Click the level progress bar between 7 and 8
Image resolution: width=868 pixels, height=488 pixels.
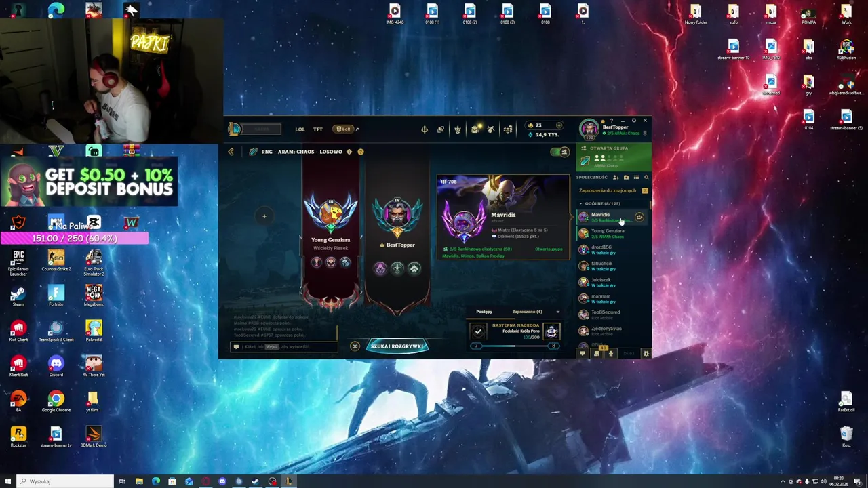(x=515, y=346)
